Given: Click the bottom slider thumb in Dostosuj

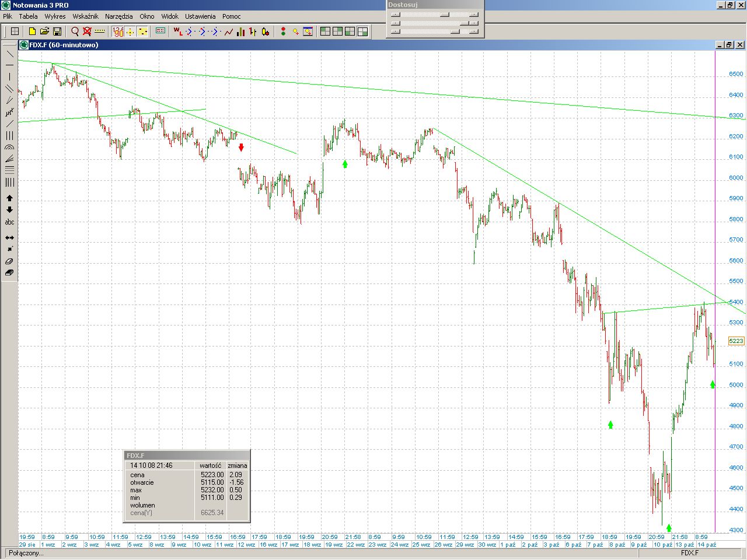Looking at the screenshot, I should 455,31.
